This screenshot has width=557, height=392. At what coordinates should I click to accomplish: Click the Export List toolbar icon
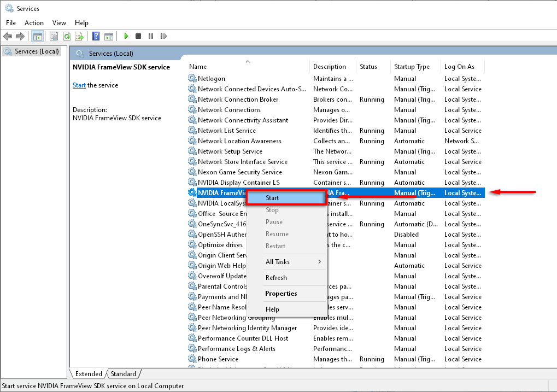tap(79, 36)
